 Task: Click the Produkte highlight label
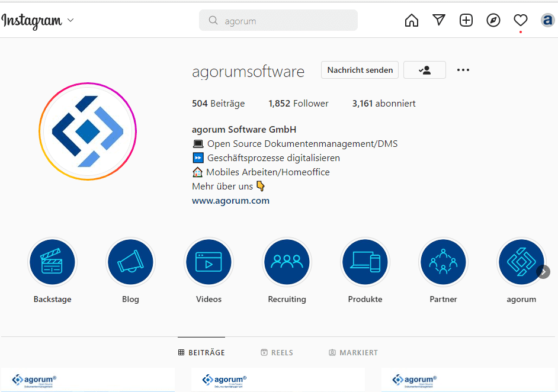pyautogui.click(x=365, y=299)
